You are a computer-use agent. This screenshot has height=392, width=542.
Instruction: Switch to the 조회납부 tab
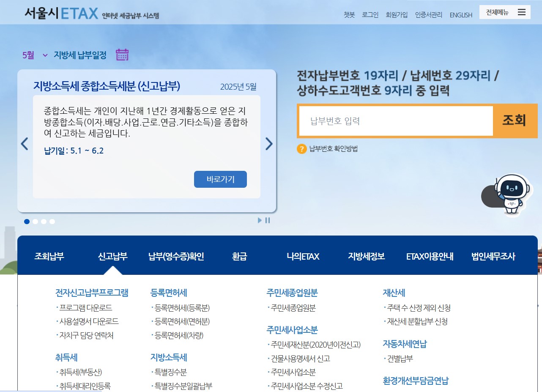pos(48,257)
